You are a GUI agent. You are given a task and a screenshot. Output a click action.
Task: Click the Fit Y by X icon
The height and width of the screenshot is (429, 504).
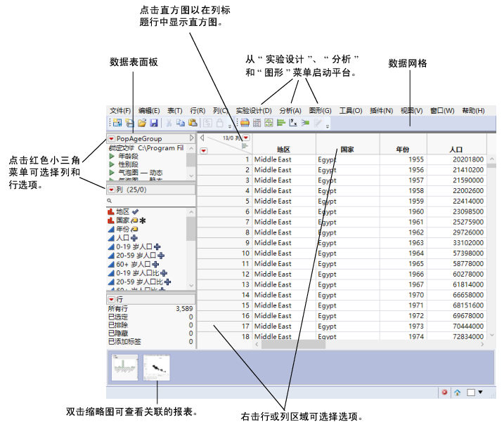pos(293,123)
